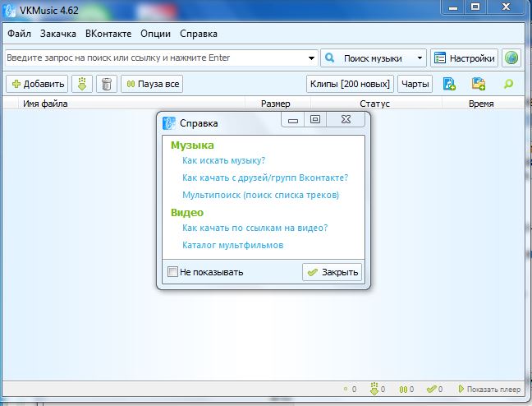Open the Каталог мультфильмов link
The height and width of the screenshot is (406, 532).
233,245
